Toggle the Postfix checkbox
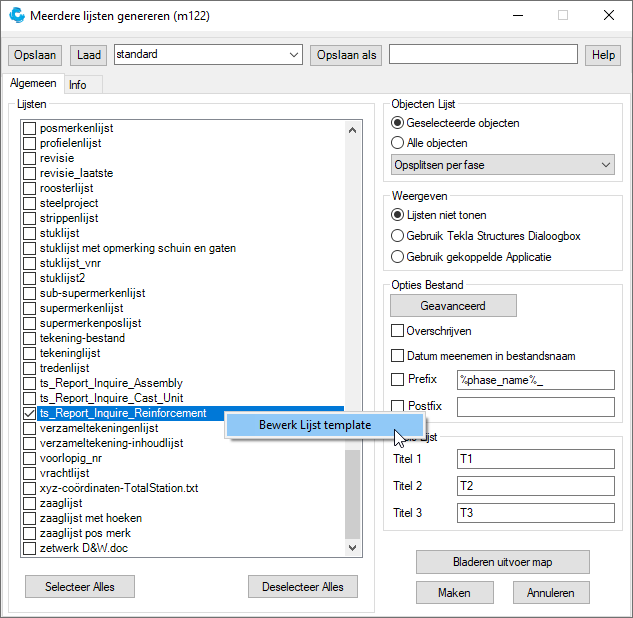The height and width of the screenshot is (618, 633). (x=397, y=405)
